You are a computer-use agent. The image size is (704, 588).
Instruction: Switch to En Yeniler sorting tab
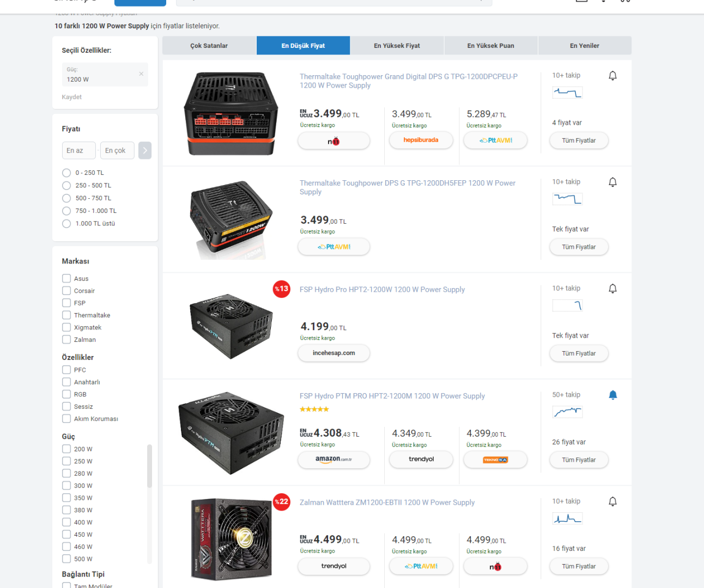point(585,46)
